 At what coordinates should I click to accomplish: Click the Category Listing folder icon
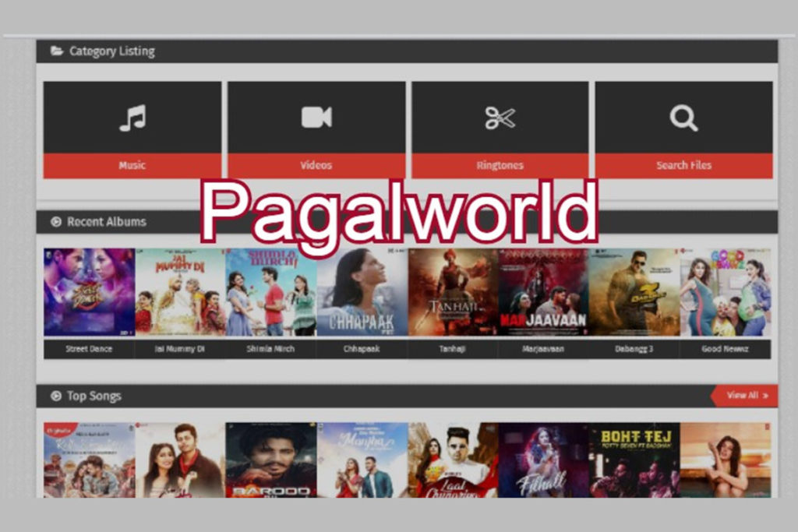coord(57,51)
